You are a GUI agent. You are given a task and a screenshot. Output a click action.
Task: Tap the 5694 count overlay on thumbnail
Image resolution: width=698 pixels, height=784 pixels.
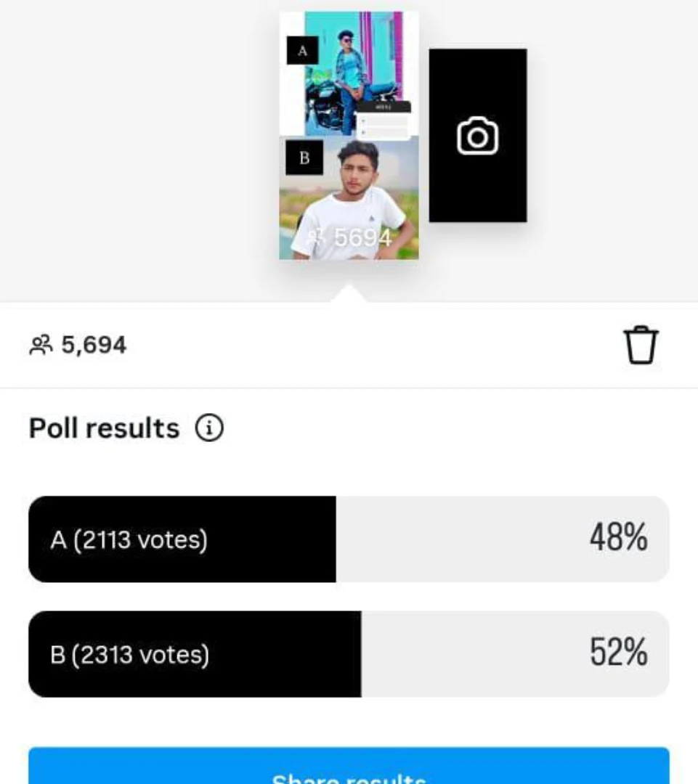(362, 237)
